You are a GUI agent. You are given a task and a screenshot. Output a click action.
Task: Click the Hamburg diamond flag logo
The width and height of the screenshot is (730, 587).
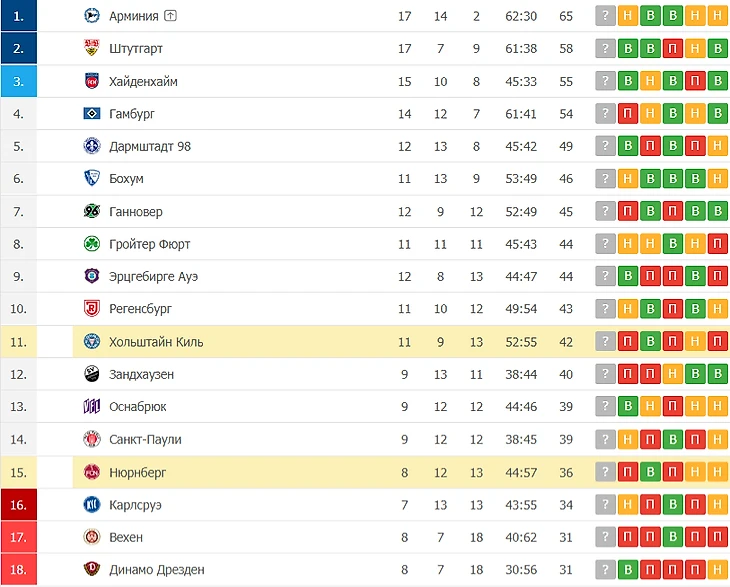[x=92, y=114]
